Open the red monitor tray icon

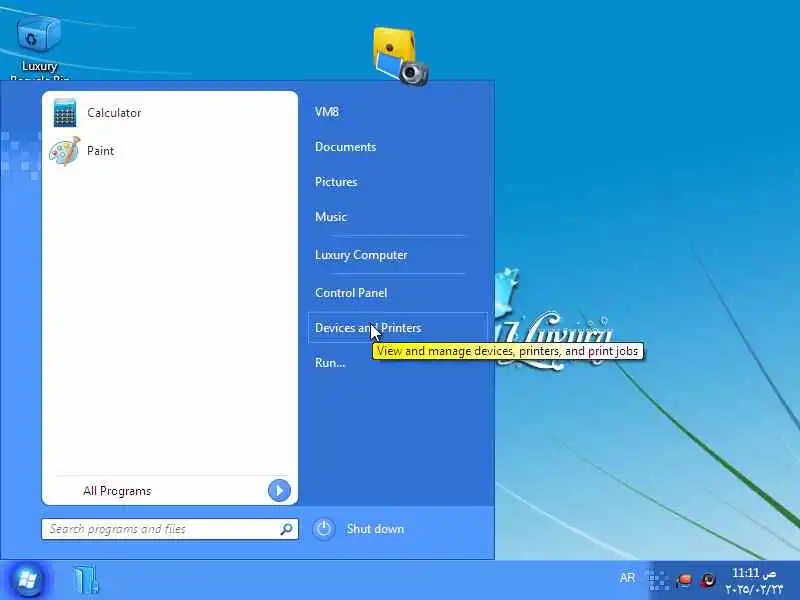point(685,580)
